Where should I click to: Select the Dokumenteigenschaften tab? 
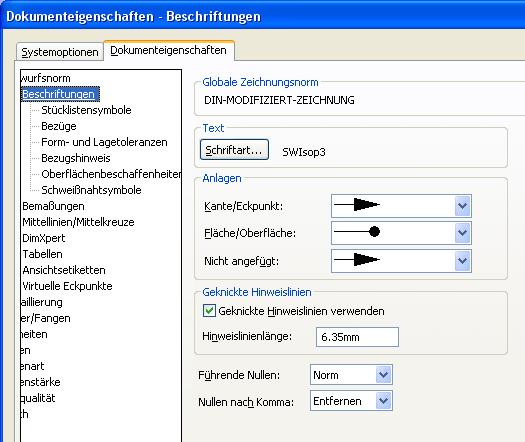168,50
